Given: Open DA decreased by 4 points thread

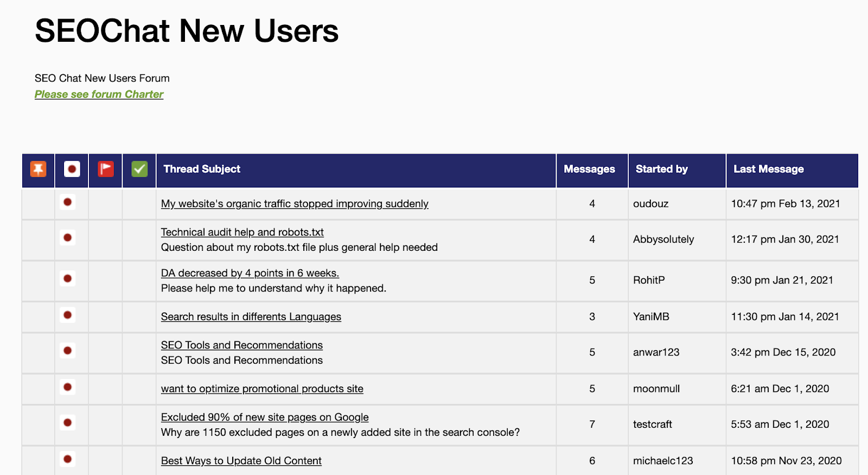Looking at the screenshot, I should click(250, 273).
